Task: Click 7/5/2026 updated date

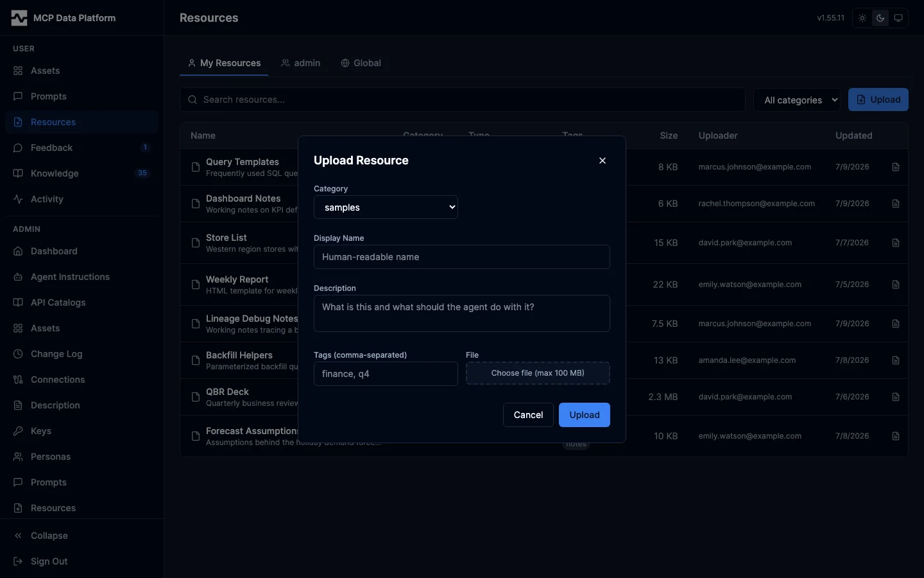Action: (852, 285)
